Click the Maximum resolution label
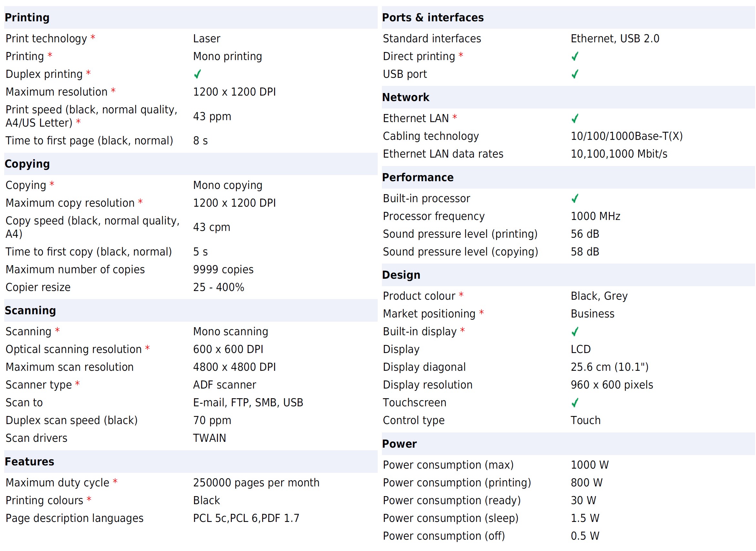This screenshot has height=551, width=756. point(57,92)
